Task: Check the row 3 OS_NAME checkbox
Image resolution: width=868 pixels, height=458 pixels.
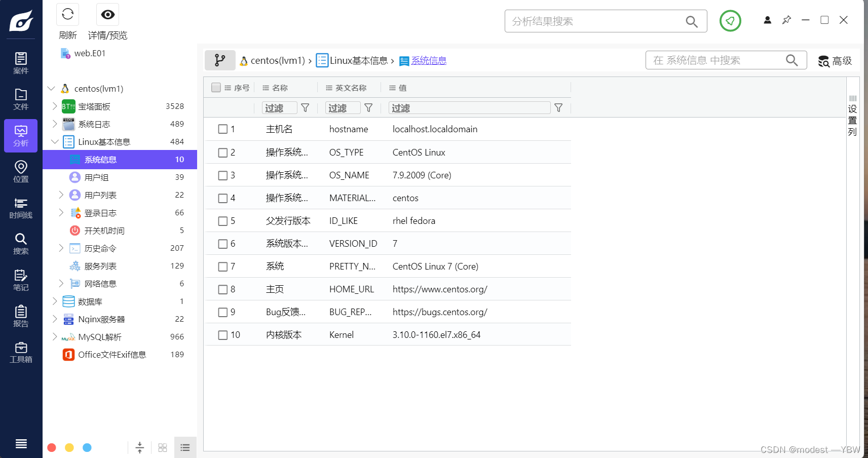Action: 223,175
